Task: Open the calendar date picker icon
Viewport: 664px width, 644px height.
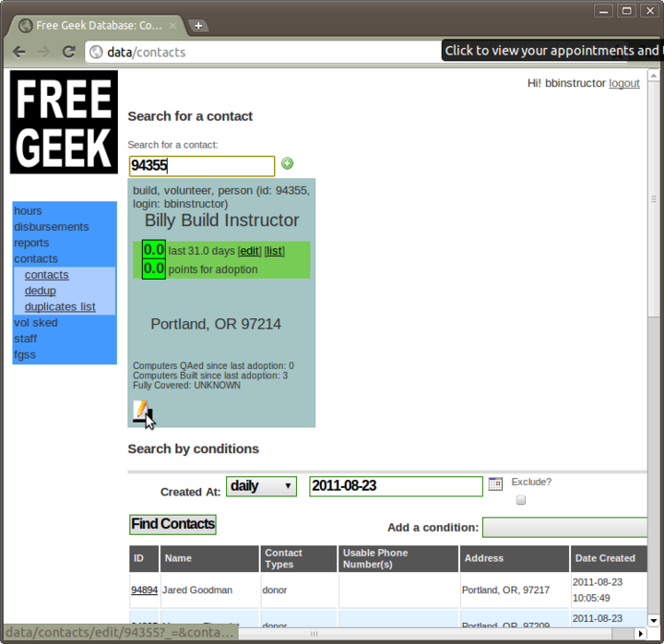Action: (495, 483)
